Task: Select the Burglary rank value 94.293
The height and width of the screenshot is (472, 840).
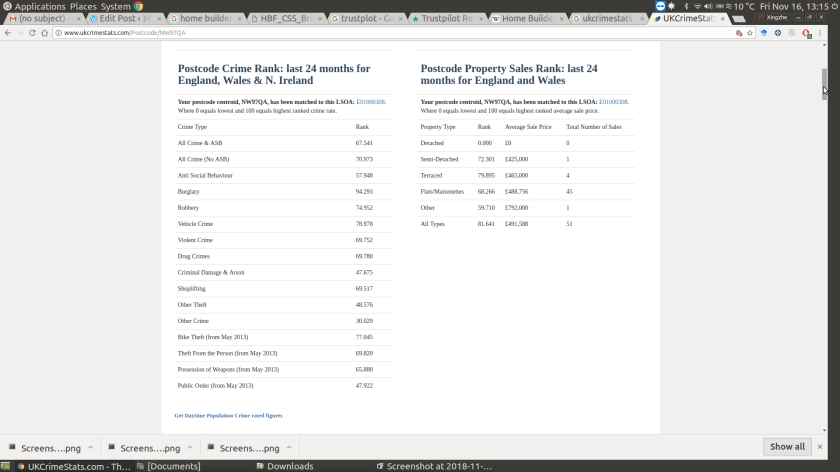Action: [364, 192]
